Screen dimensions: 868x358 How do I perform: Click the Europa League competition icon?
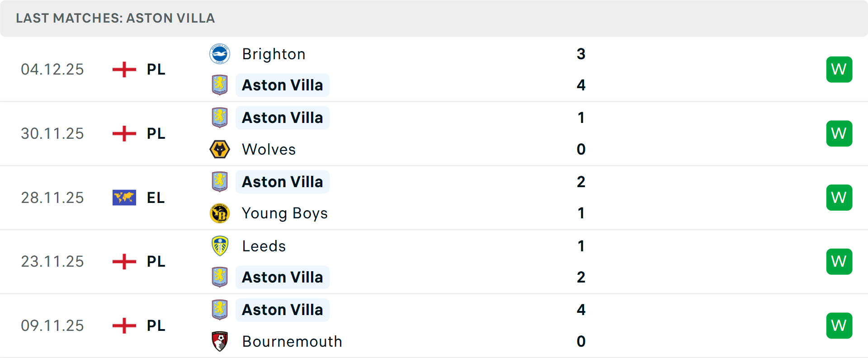(124, 198)
